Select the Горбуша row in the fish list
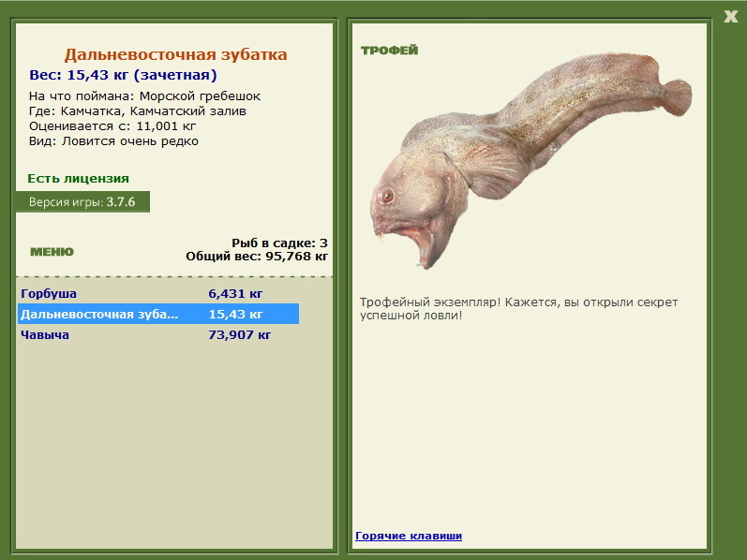 158,293
